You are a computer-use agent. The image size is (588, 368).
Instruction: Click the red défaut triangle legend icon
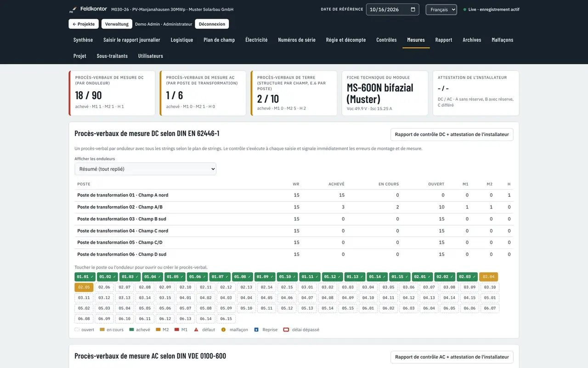point(196,330)
